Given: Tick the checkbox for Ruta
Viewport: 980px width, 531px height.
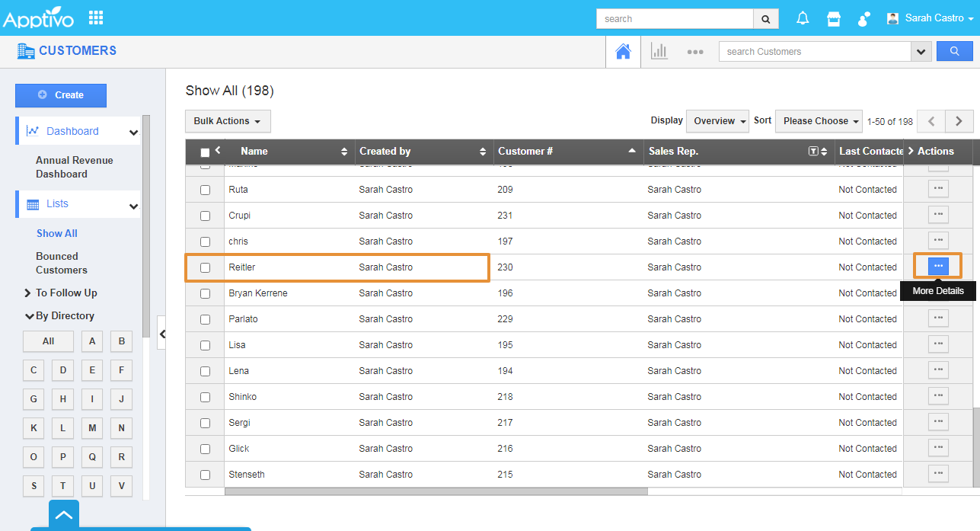Looking at the screenshot, I should pyautogui.click(x=205, y=190).
